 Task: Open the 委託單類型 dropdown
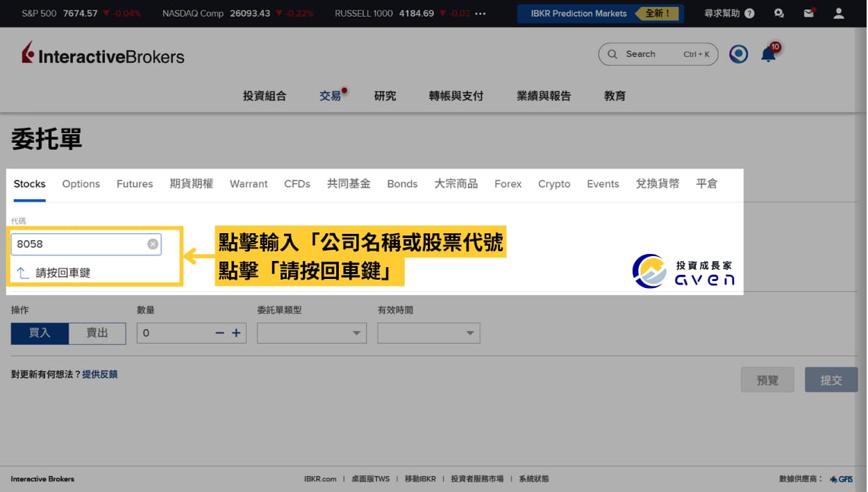point(312,333)
